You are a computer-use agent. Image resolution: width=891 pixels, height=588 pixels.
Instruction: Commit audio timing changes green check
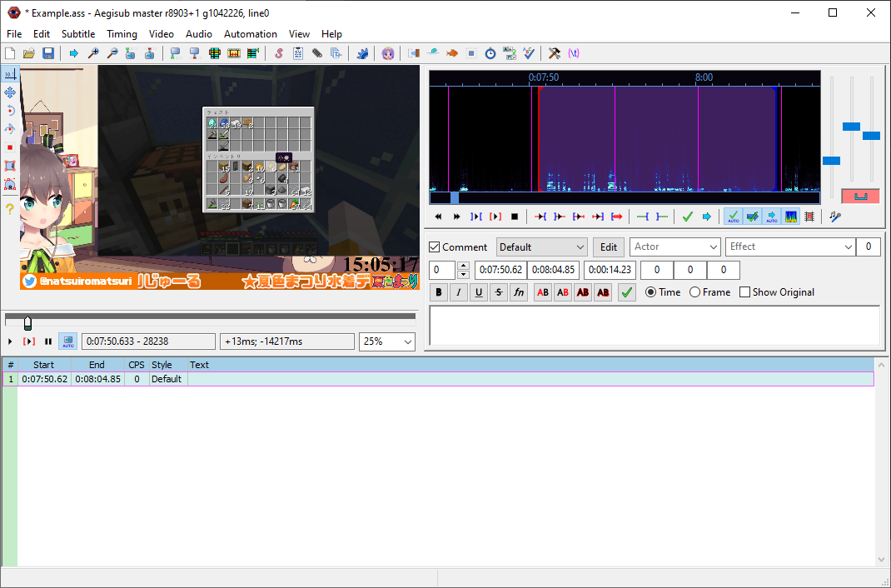[x=688, y=217]
